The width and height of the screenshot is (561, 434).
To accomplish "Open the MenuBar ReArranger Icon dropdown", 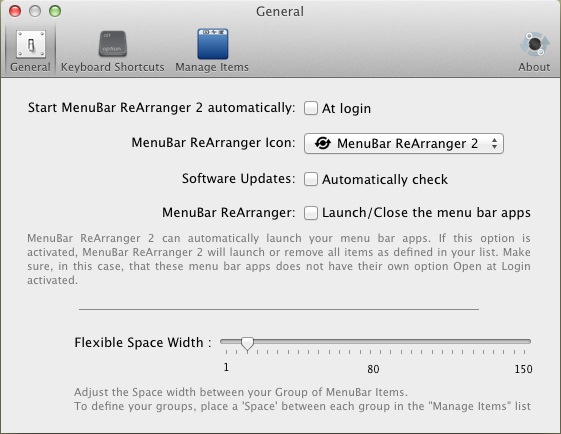I will pyautogui.click(x=404, y=143).
